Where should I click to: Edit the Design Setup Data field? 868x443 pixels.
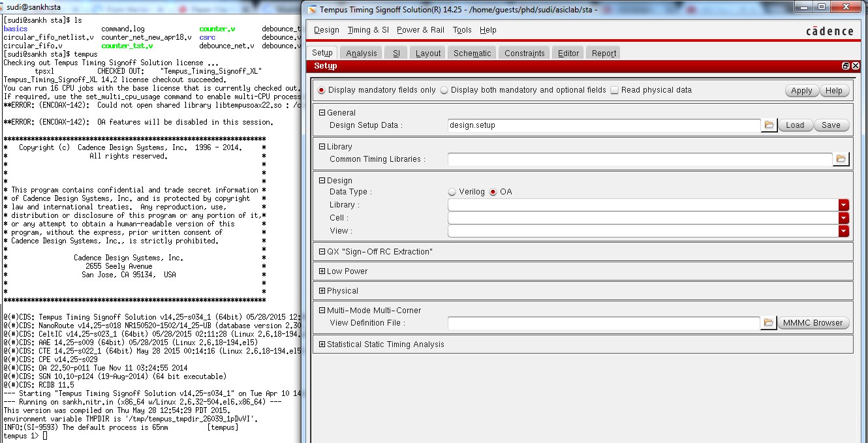604,125
